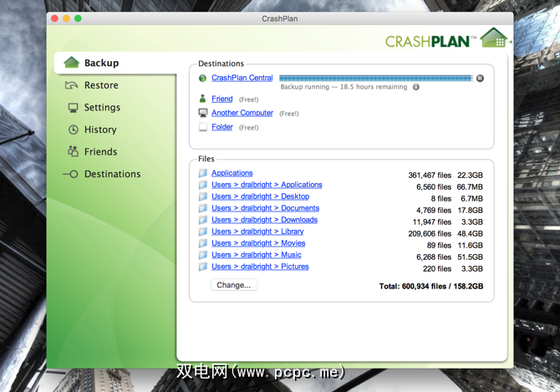Image resolution: width=560 pixels, height=392 pixels.
Task: Switch to the Restore tab
Action: pyautogui.click(x=101, y=85)
